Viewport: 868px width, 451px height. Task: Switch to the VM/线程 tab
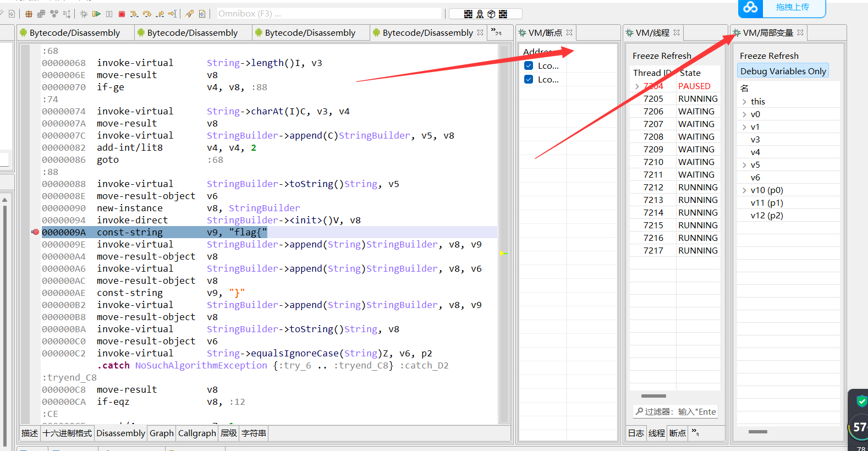coord(652,33)
